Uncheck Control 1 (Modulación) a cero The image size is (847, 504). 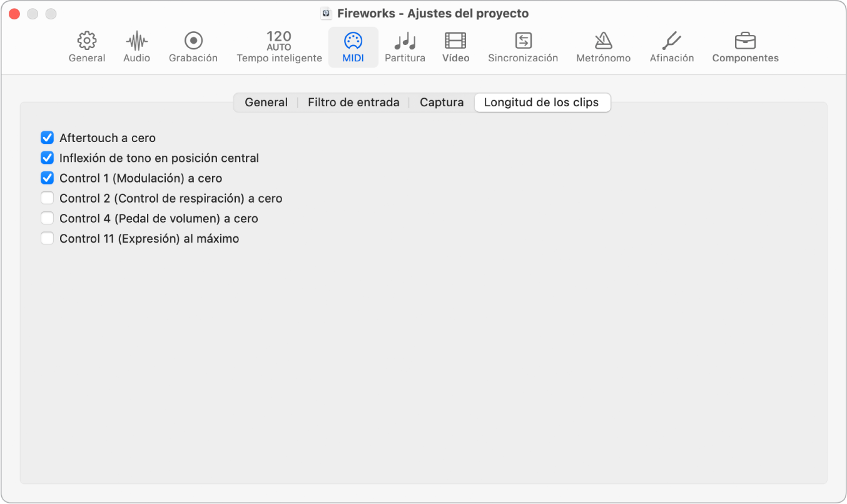coord(48,178)
